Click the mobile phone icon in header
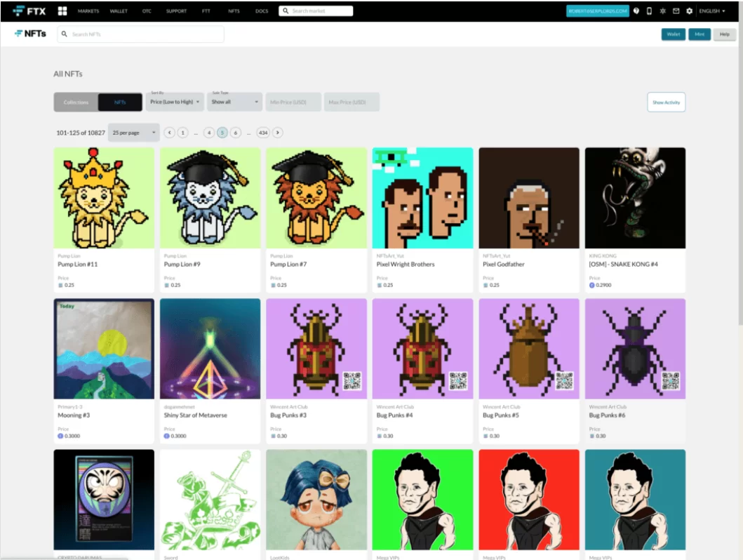The height and width of the screenshot is (560, 743). click(649, 11)
